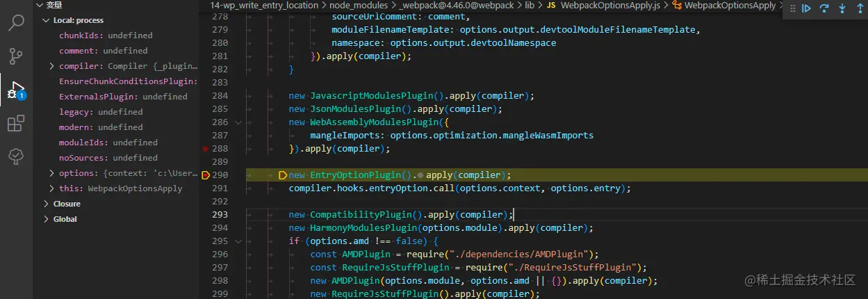Click line number 284 in the gutter
Viewport: 868px width, 299px height.
click(220, 95)
